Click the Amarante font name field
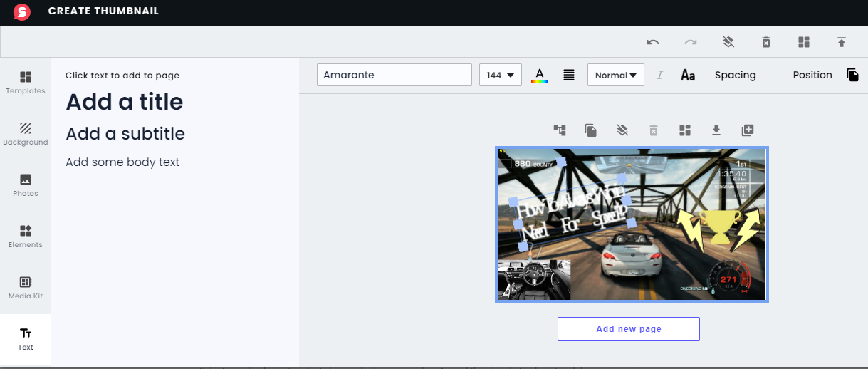This screenshot has height=369, width=868. pos(394,75)
